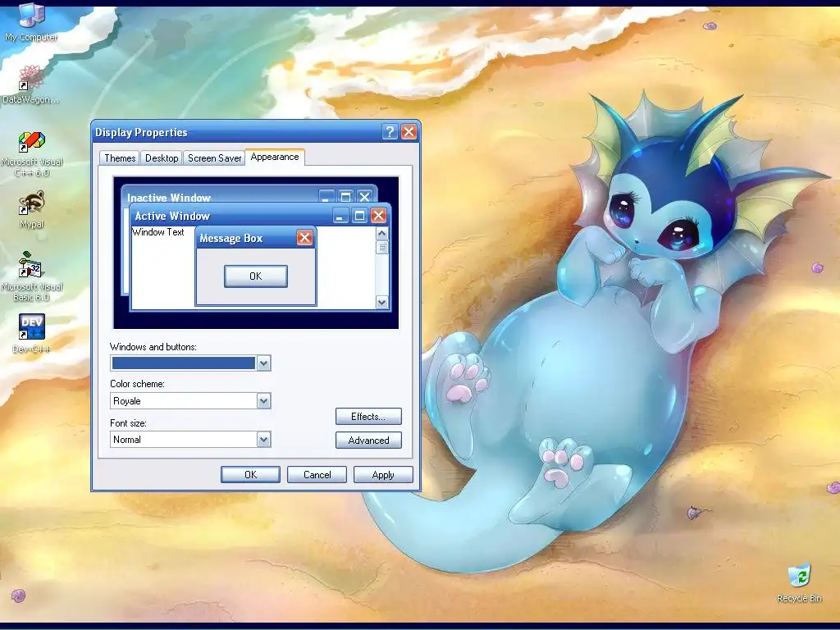Image resolution: width=840 pixels, height=630 pixels.
Task: Click the Message Box preview OK button
Action: (256, 276)
